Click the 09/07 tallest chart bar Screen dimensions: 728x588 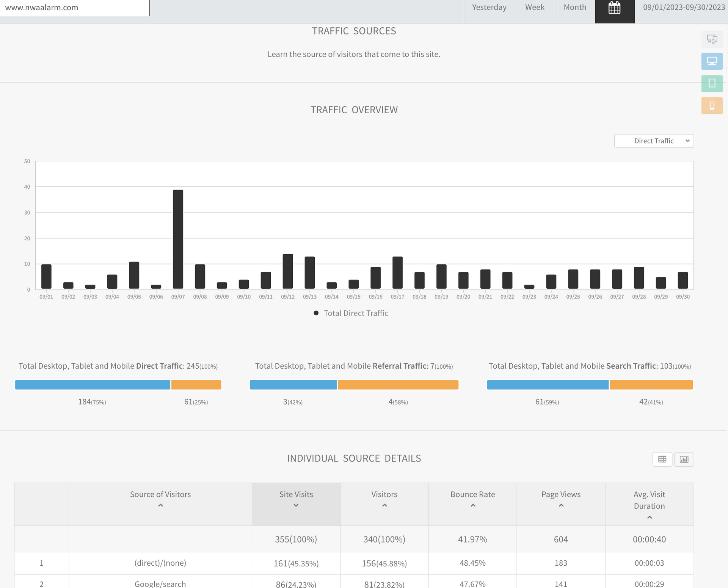point(178,239)
